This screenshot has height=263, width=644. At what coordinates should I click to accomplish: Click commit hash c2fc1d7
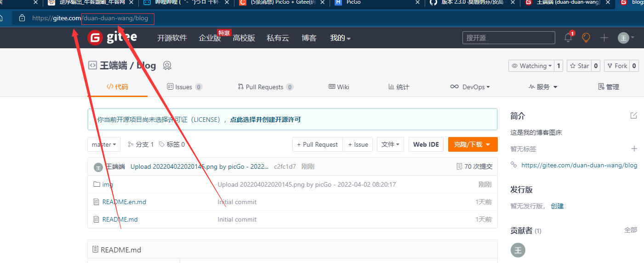pos(285,166)
